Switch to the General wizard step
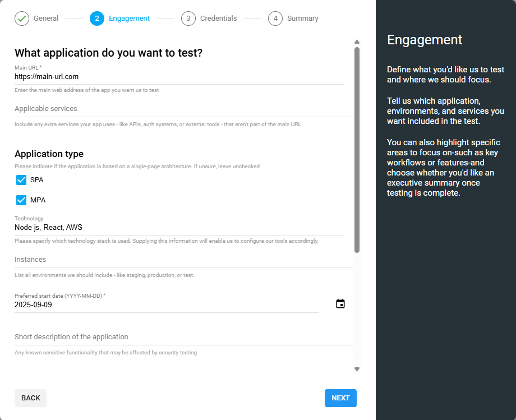The height and width of the screenshot is (420, 516). (43, 18)
